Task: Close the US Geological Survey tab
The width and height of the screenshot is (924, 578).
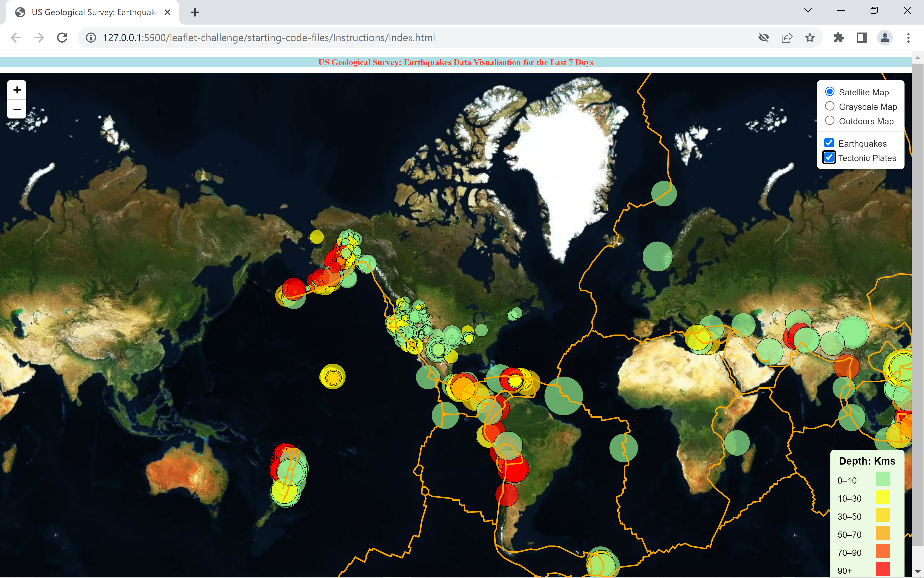Action: [167, 12]
